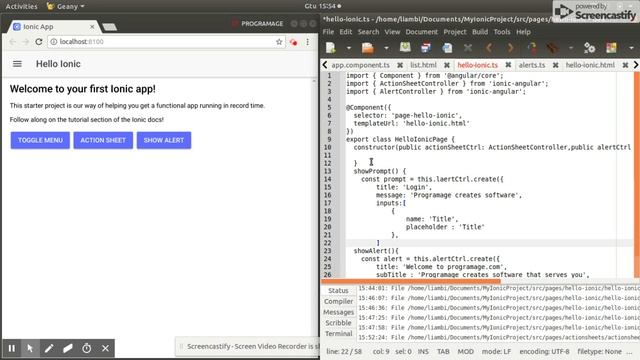Open the Project menu in Geany

(455, 32)
